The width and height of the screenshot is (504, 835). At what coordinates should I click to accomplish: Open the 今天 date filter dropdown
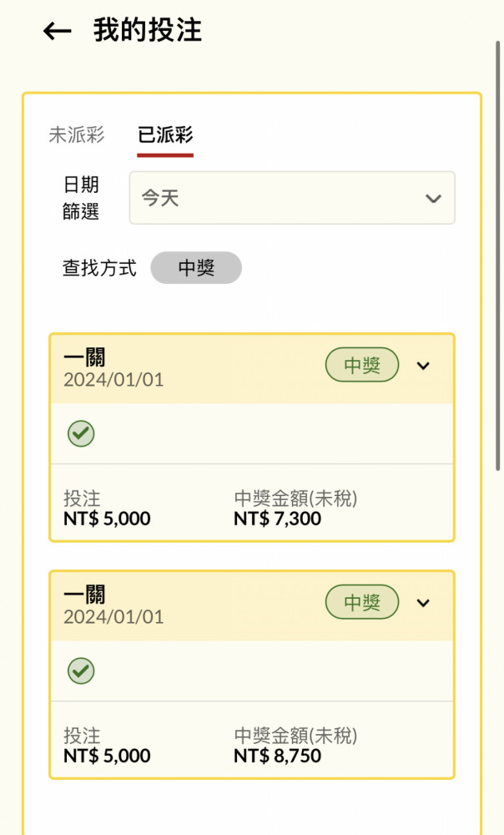point(292,198)
